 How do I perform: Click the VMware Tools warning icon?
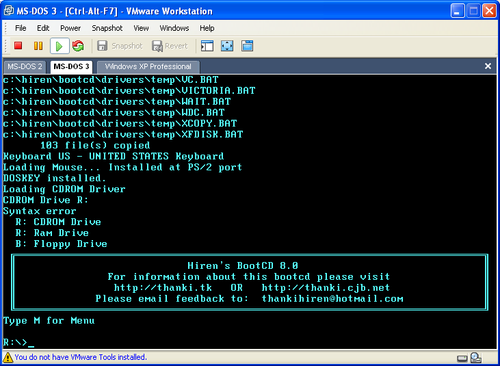click(8, 357)
